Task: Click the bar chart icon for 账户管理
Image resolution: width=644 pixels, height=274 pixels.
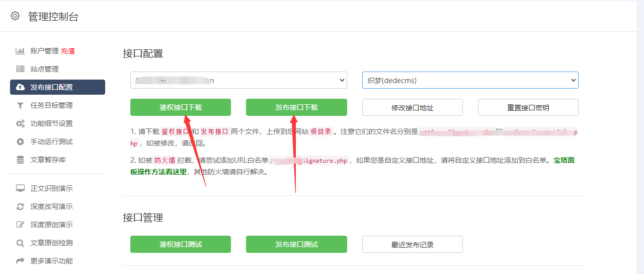Action: click(20, 51)
